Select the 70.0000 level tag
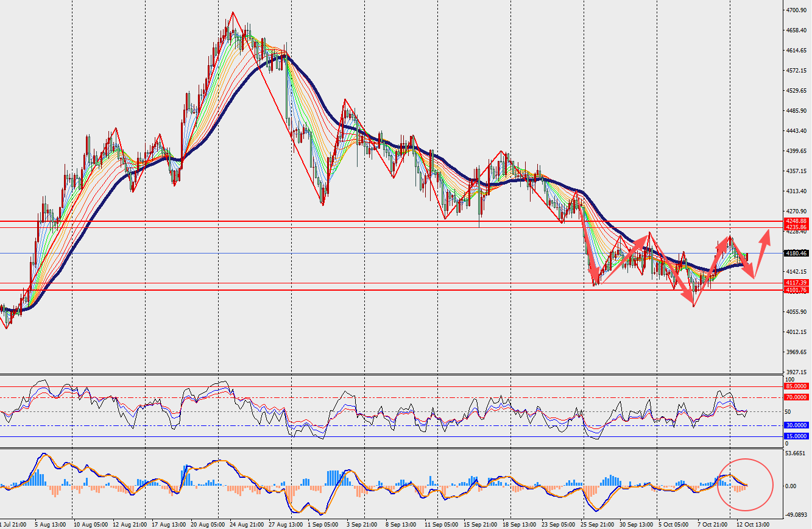Screen dimensions: 812x529 [x=796, y=397]
